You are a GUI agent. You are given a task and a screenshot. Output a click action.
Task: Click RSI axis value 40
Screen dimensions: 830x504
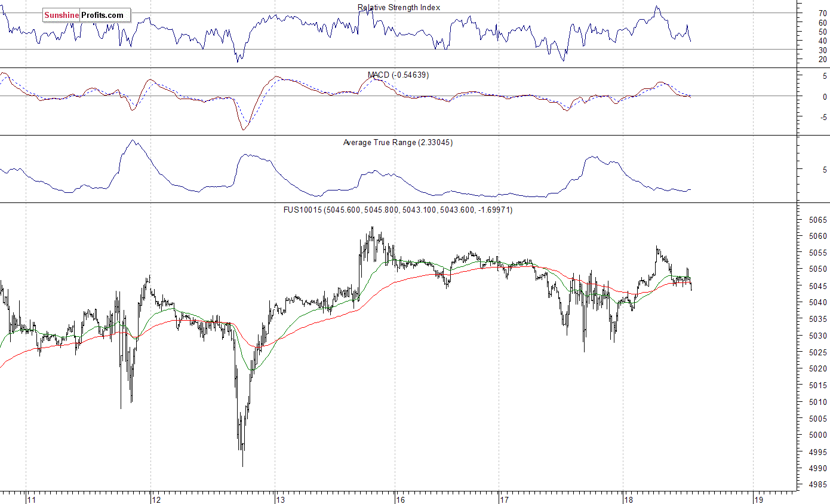click(822, 41)
